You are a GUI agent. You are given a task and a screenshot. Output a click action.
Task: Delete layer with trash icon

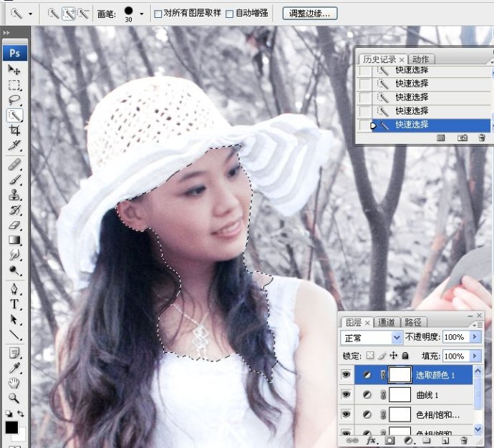coord(464,440)
